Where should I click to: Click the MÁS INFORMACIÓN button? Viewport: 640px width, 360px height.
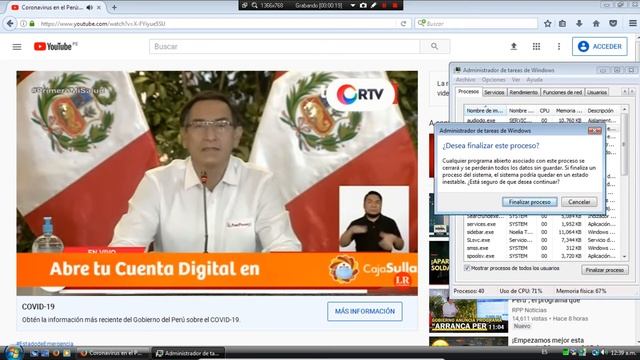365,311
